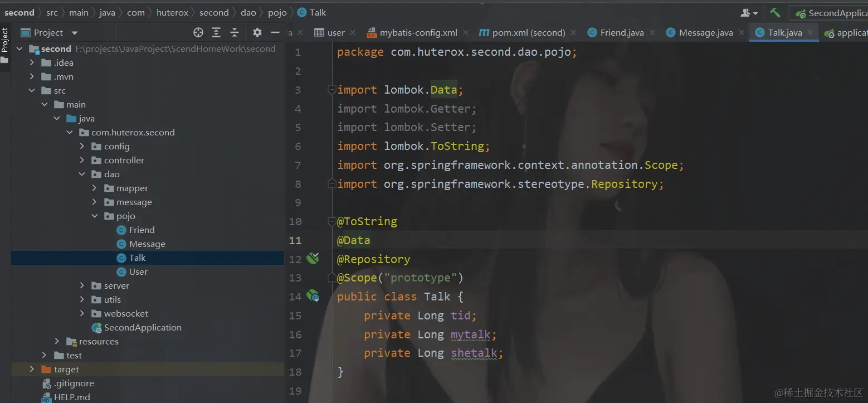Open the user account icon menu

click(x=749, y=13)
